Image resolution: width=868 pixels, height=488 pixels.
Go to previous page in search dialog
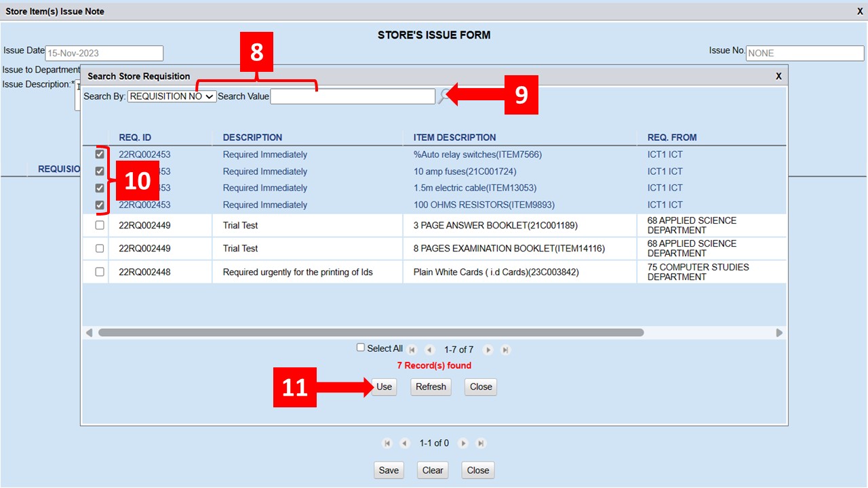pos(429,350)
